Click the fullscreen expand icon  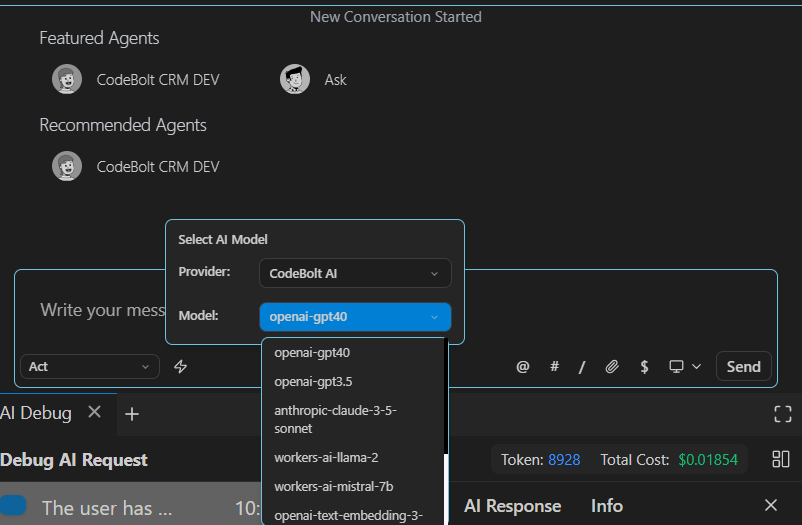(783, 413)
